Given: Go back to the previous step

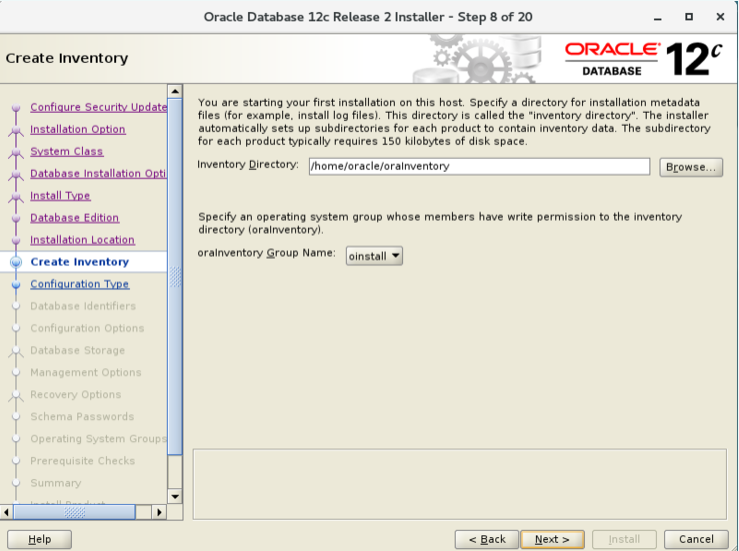Looking at the screenshot, I should (487, 539).
